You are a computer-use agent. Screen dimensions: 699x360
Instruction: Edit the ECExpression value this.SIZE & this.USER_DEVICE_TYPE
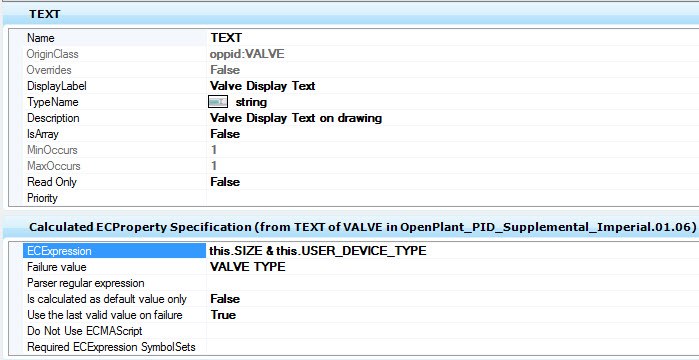click(452, 251)
